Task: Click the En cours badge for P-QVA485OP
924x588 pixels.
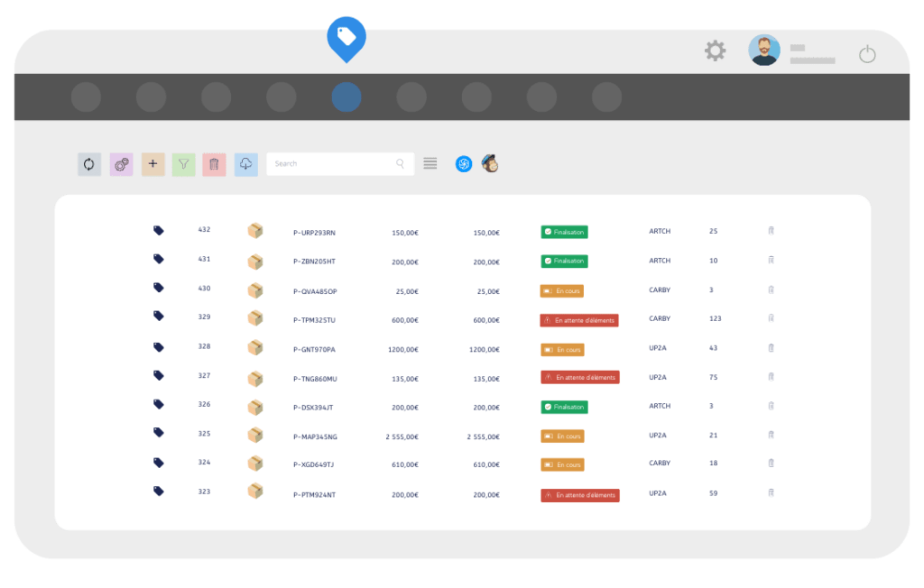Action: tap(561, 290)
